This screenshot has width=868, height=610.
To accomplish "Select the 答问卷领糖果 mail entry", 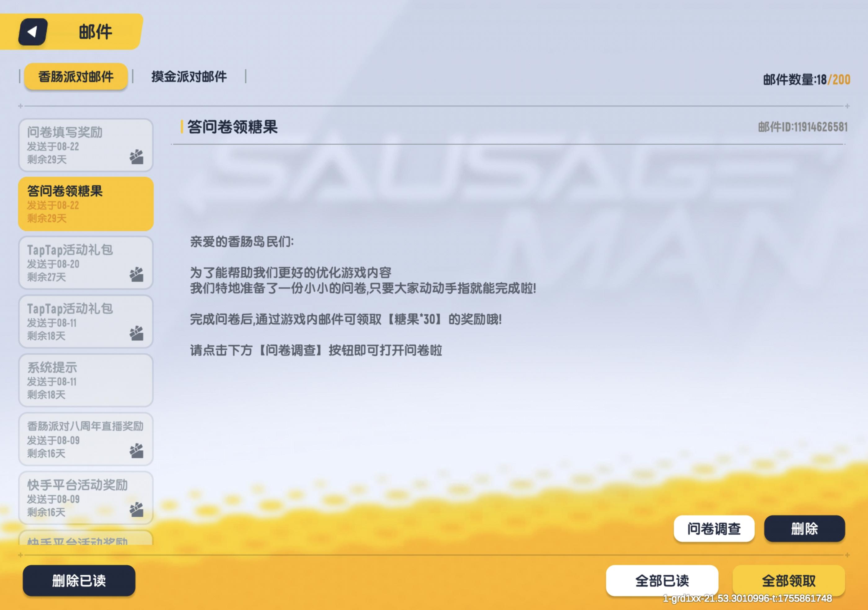I will pos(86,204).
